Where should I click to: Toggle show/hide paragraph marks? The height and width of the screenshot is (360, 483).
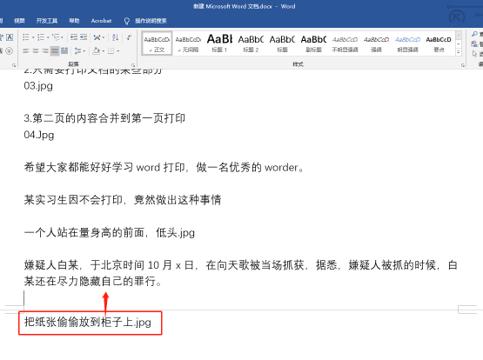click(x=128, y=37)
